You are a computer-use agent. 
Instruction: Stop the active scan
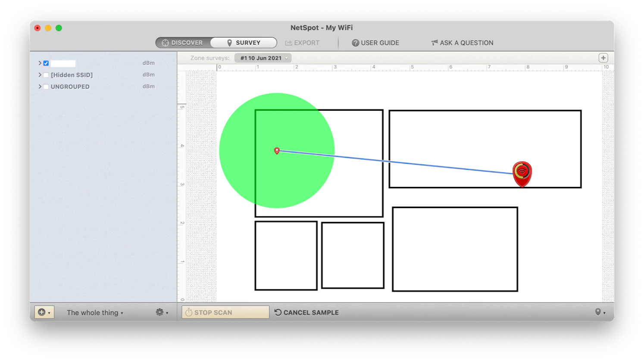(x=225, y=312)
